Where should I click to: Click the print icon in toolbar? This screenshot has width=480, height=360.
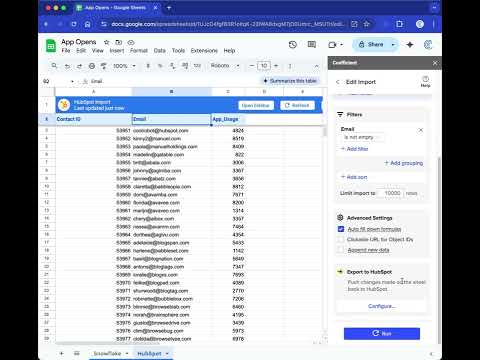coord(92,66)
